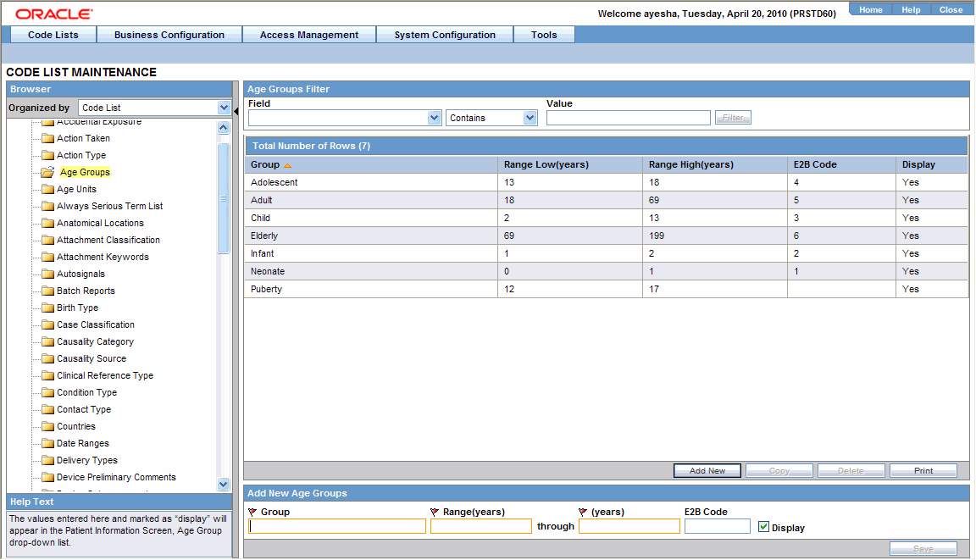Viewport: 976px width, 560px height.
Task: Click the Condition Type folder icon
Action: pos(48,392)
